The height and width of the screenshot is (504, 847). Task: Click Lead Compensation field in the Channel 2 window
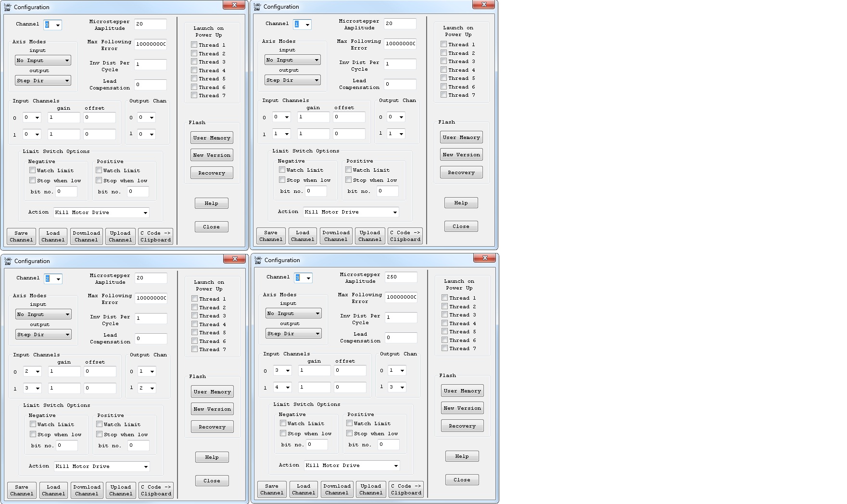pyautogui.click(x=151, y=339)
